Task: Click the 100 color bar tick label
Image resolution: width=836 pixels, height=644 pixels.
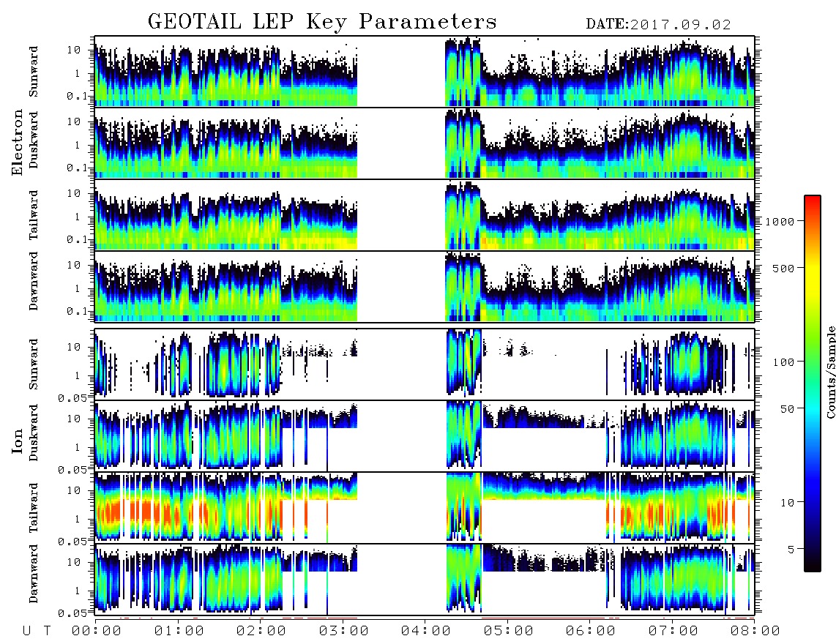Action: pos(783,362)
